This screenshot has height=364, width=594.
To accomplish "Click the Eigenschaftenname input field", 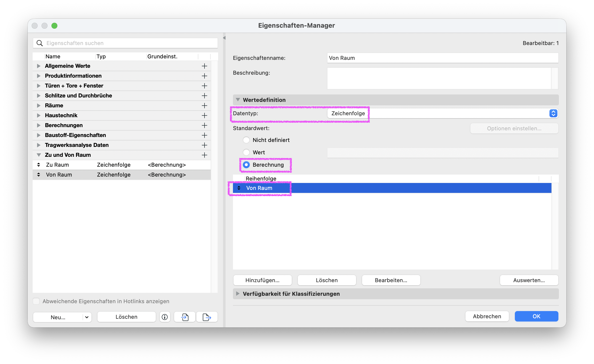I will 443,58.
